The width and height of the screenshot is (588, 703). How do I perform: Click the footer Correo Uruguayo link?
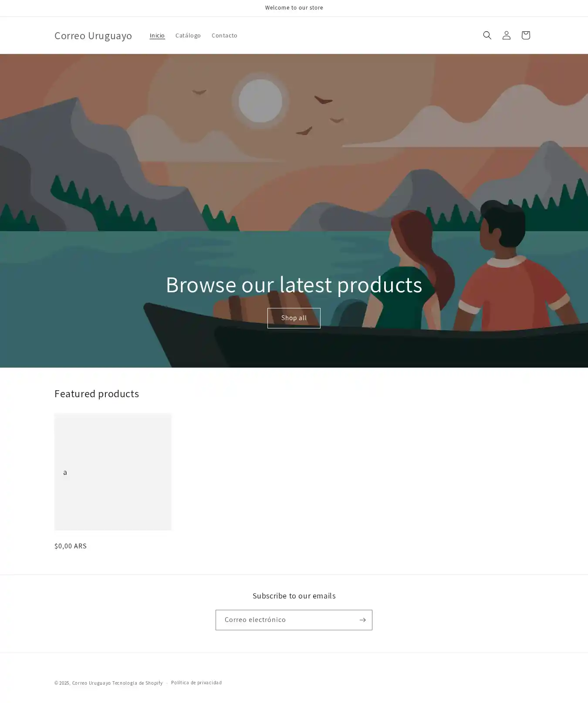[91, 683]
